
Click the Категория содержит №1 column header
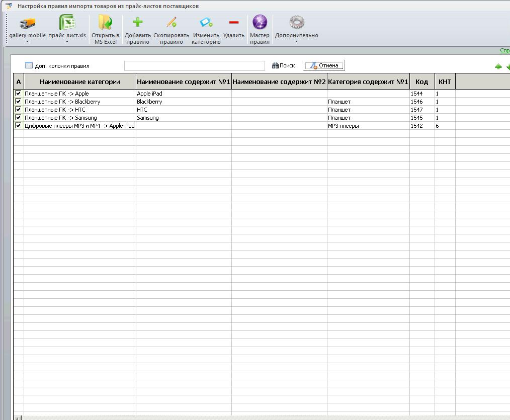point(368,81)
